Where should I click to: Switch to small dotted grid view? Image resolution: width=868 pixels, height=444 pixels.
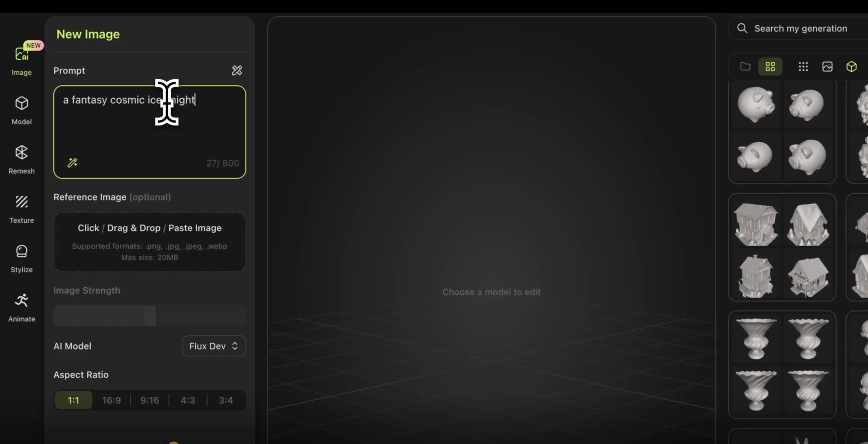point(803,66)
